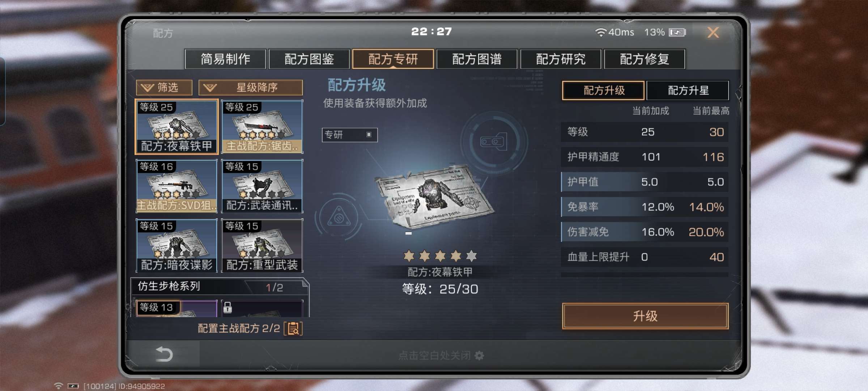
Task: Open the 配方研究 tab
Action: [x=561, y=59]
